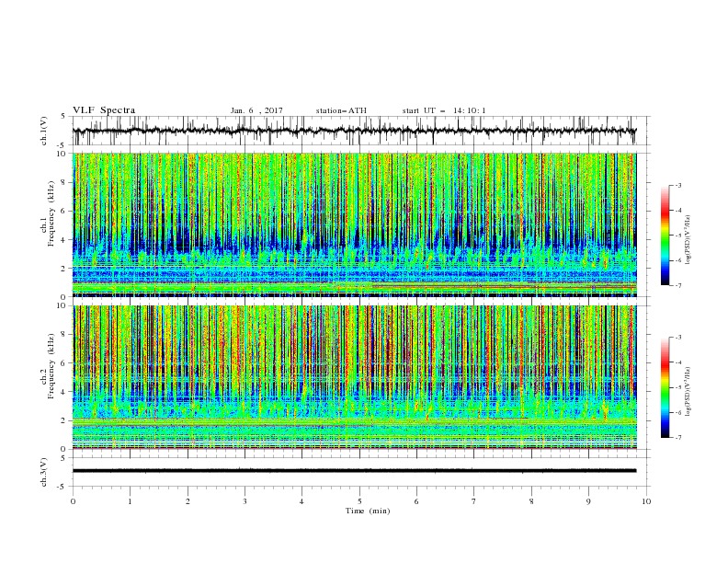This screenshot has width=728, height=563.
Task: Click the '-7' label on ch.2 colorbar
Action: 677,438
